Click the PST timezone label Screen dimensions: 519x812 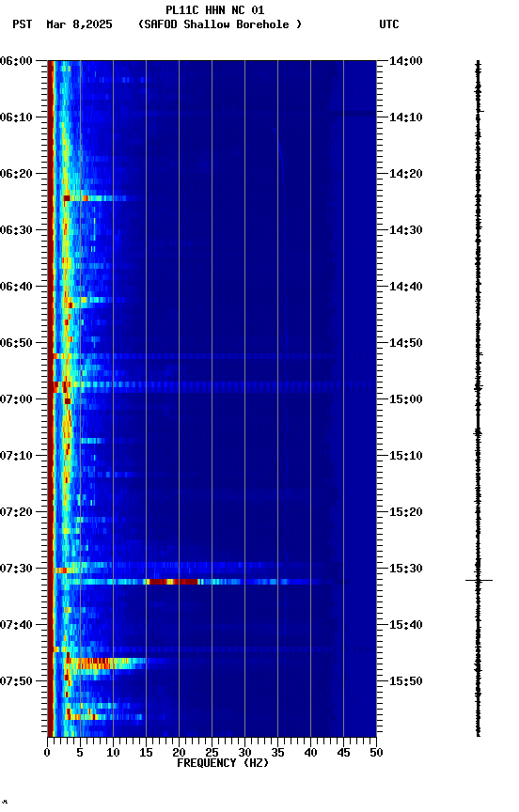coord(23,24)
